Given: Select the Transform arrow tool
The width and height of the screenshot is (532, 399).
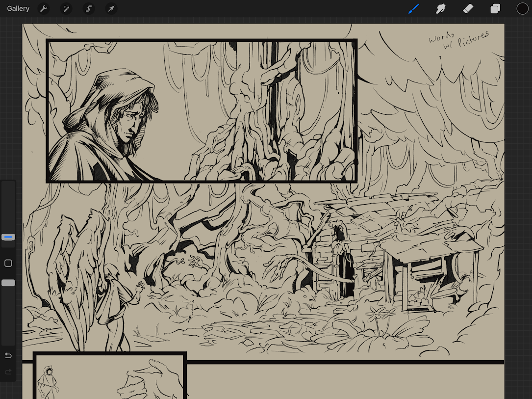Looking at the screenshot, I should pos(111,8).
